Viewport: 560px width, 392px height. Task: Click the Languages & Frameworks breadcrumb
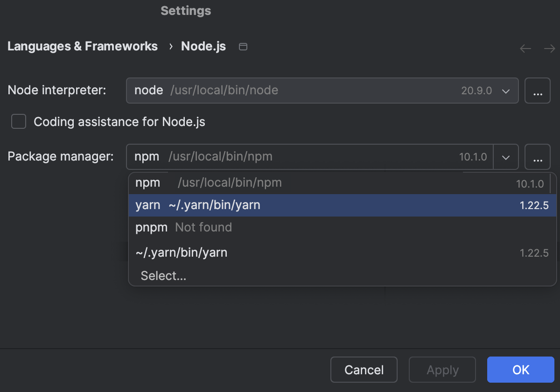82,46
